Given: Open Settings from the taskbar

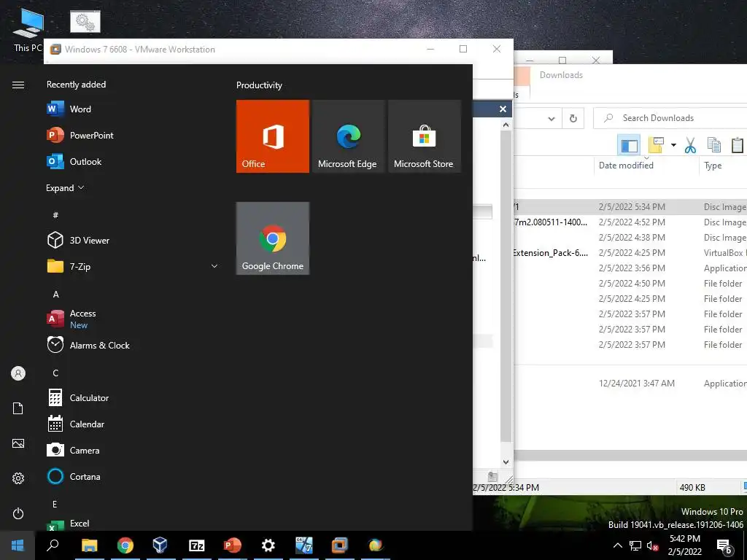Looking at the screenshot, I should tap(268, 545).
